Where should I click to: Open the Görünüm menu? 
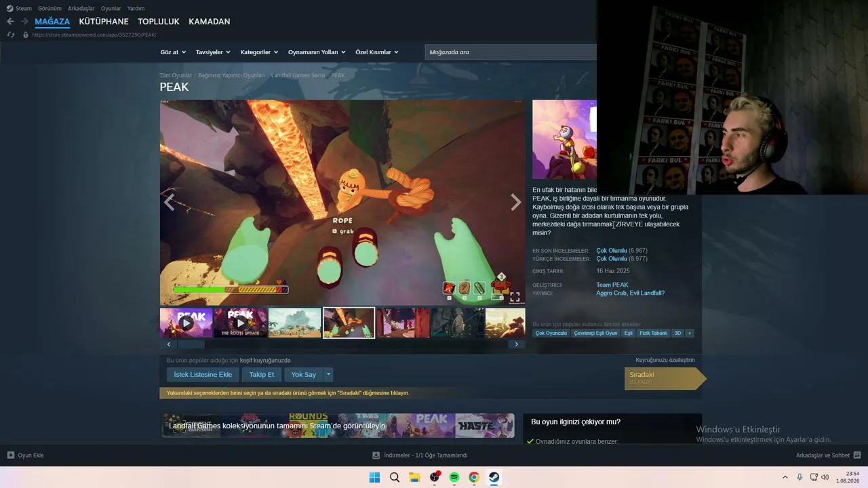[x=50, y=8]
